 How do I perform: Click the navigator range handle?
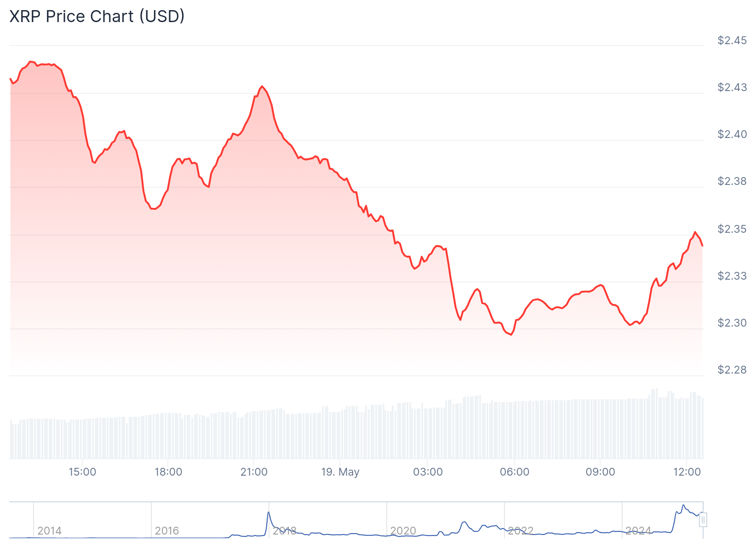click(703, 520)
